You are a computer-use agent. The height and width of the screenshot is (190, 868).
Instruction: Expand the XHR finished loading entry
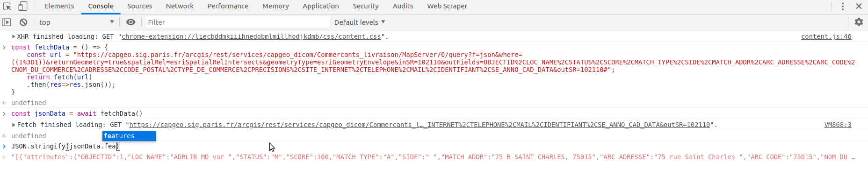tap(14, 36)
